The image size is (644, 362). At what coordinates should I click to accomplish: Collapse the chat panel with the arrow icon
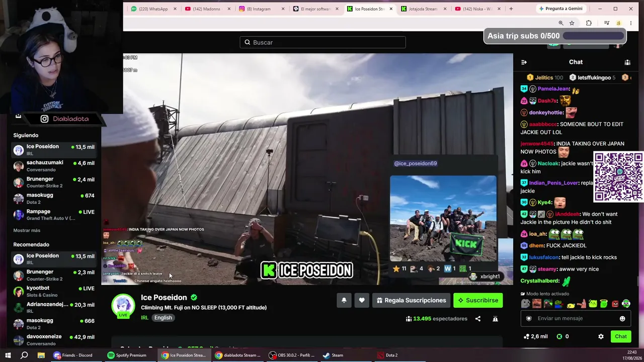(524, 62)
